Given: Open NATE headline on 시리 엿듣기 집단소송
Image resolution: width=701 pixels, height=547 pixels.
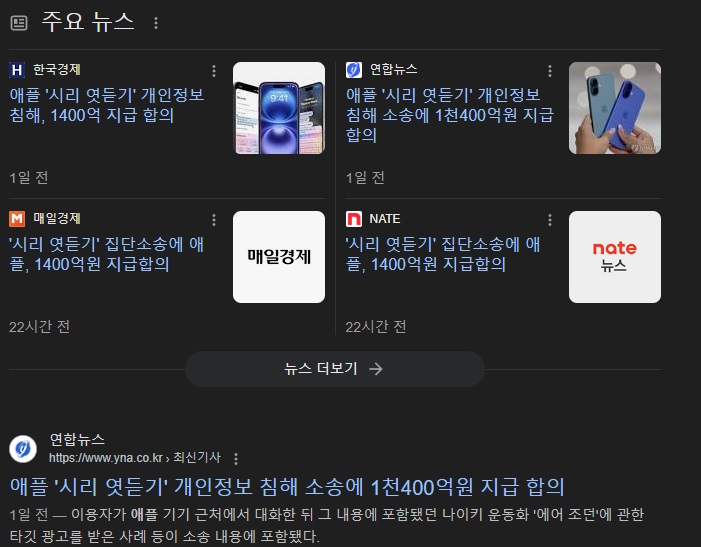Looking at the screenshot, I should (443, 254).
